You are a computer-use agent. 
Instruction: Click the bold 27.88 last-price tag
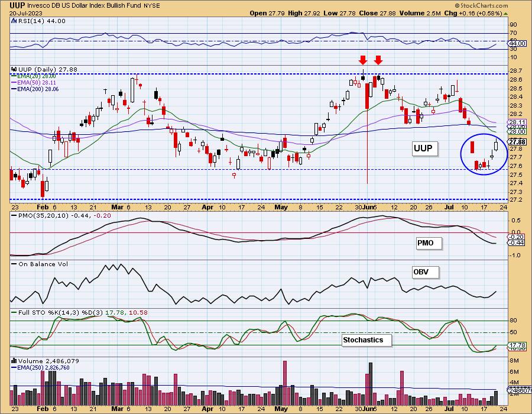click(518, 142)
